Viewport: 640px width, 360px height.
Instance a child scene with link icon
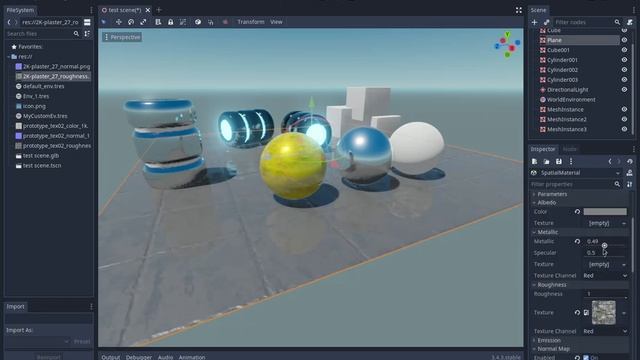point(547,22)
